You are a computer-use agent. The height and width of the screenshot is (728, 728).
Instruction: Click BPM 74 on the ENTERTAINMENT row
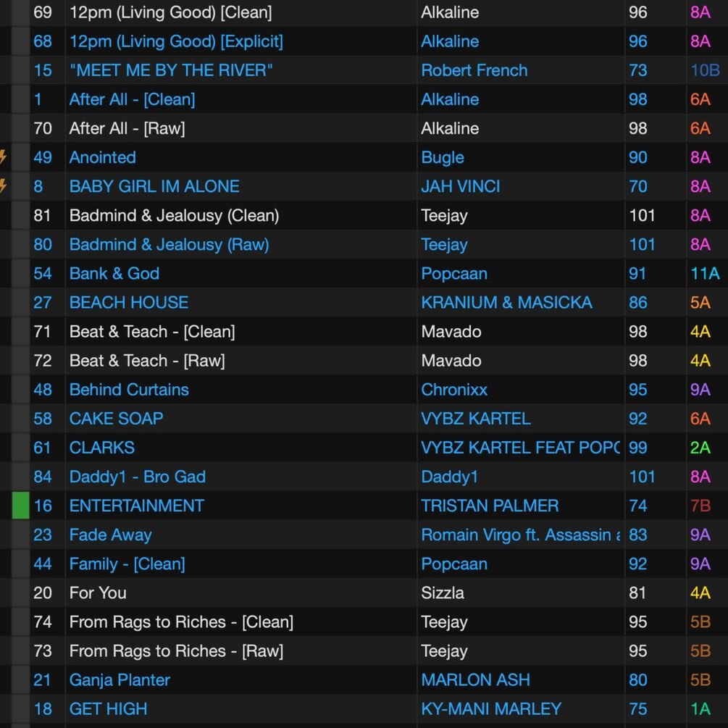(637, 506)
